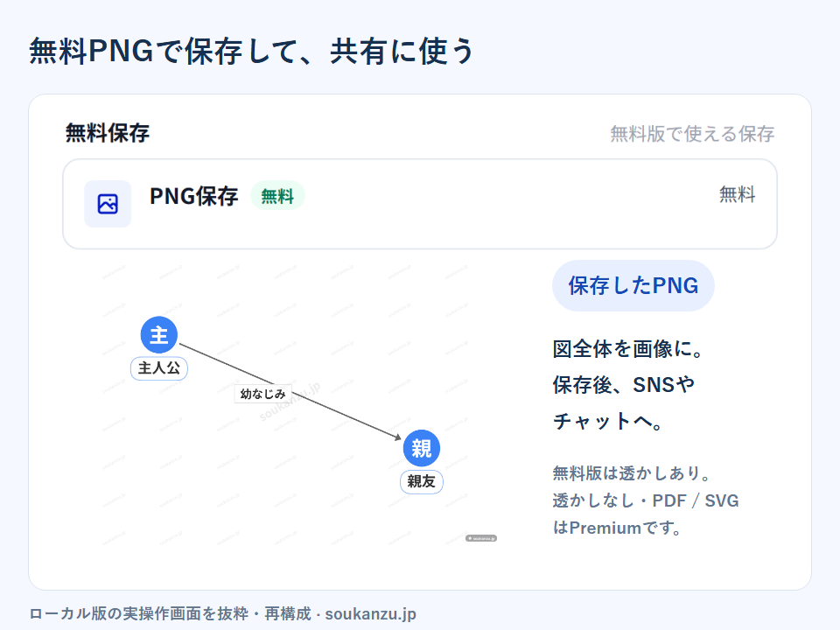Click the PNG image save icon

tap(108, 204)
